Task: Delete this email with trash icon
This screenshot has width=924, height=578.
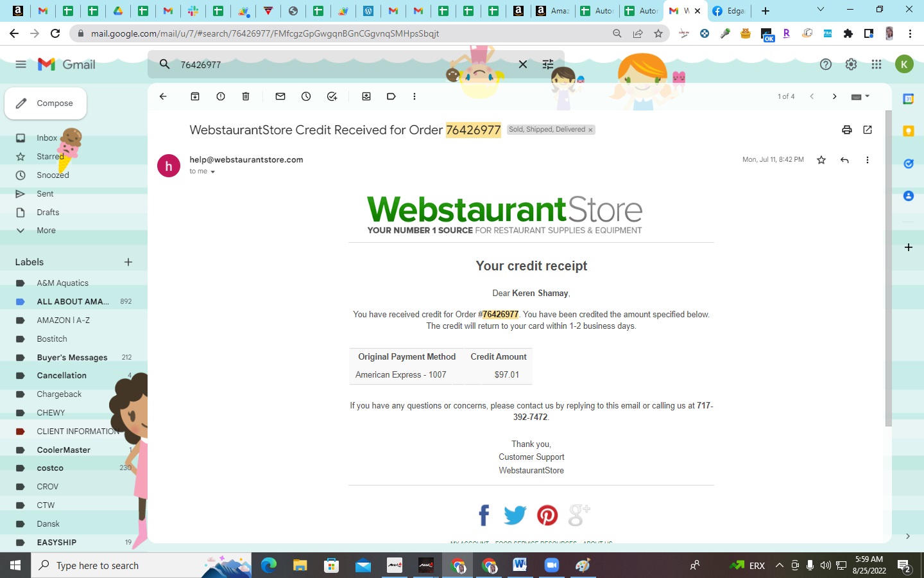Action: pos(246,96)
